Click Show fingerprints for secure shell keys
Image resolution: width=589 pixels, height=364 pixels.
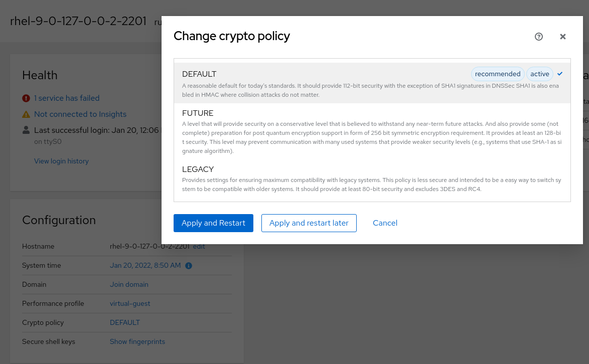[137, 342]
